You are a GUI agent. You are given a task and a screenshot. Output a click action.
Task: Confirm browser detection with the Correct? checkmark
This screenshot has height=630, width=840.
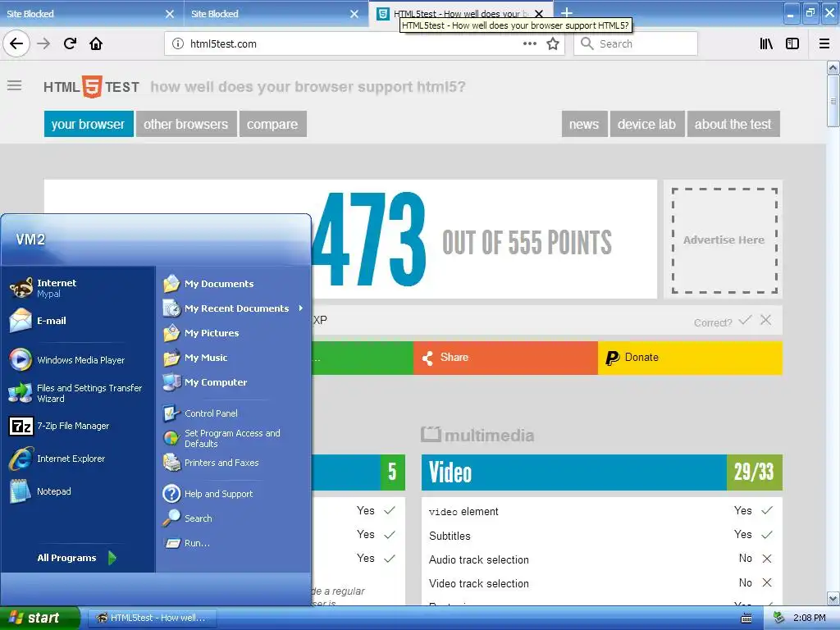[745, 321]
